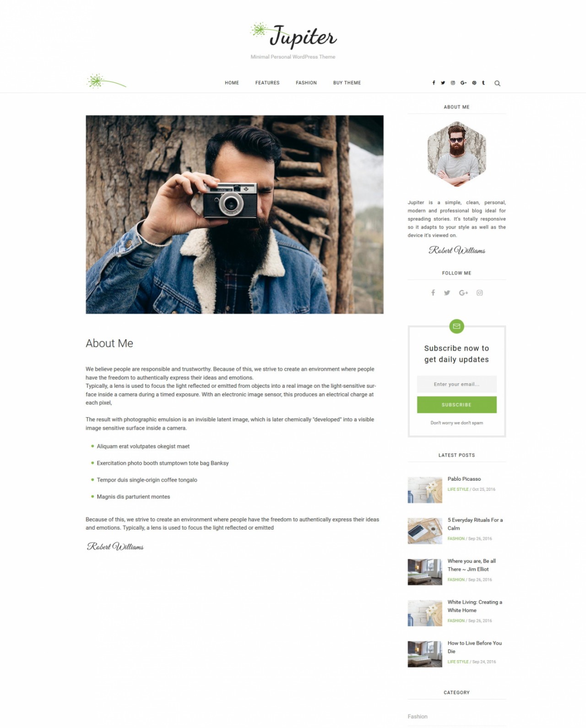Open the Twitter icon in header
Screen dimensions: 586x728
(443, 83)
